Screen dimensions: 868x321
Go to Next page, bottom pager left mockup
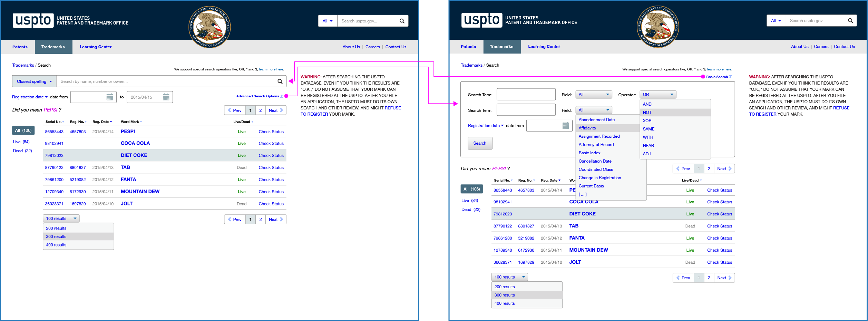pos(276,220)
